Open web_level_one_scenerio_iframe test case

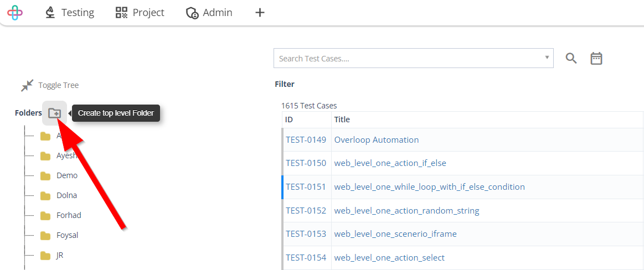click(395, 234)
